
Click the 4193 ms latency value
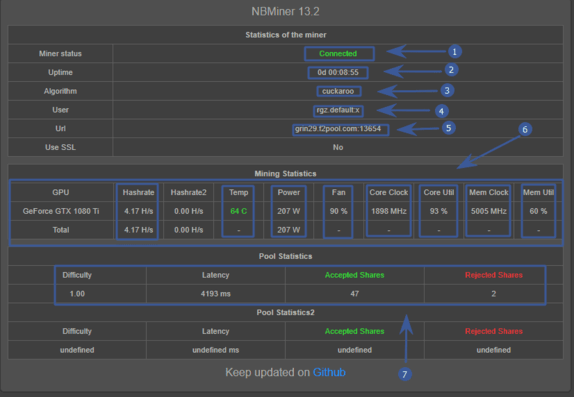[216, 294]
